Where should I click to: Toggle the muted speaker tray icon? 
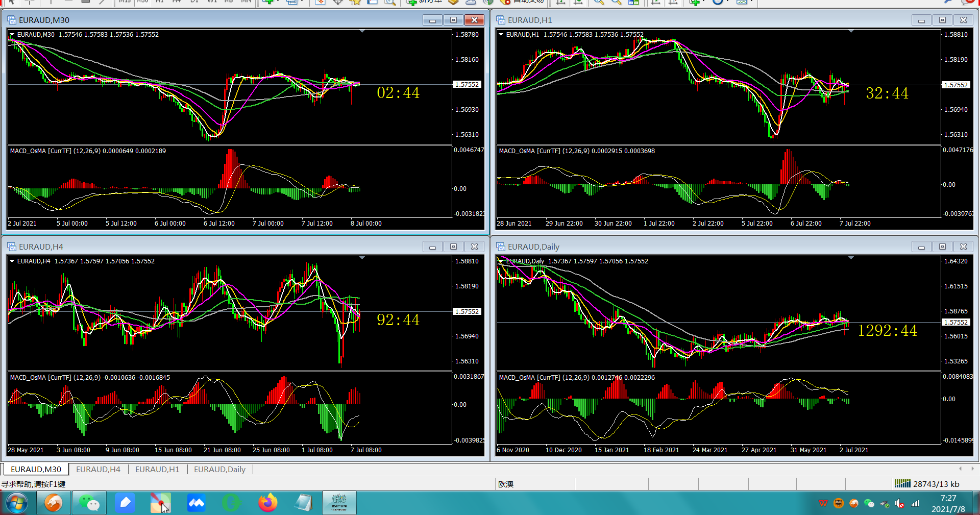click(899, 504)
